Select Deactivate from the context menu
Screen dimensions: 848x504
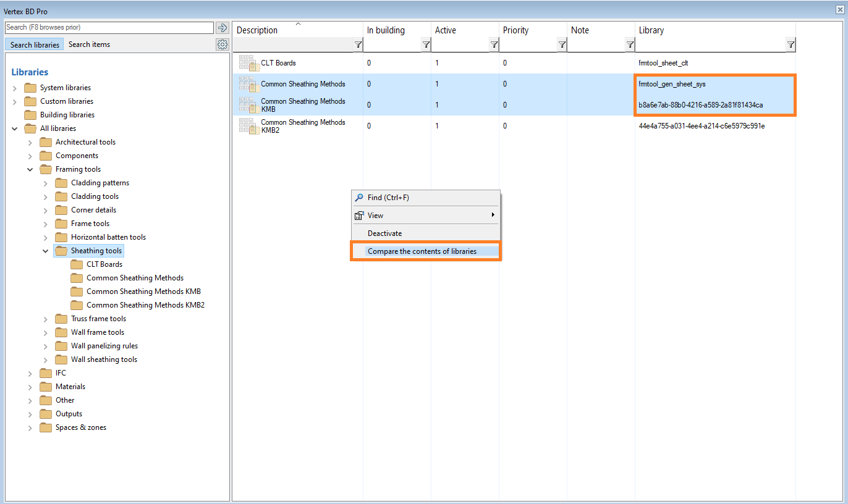point(385,233)
